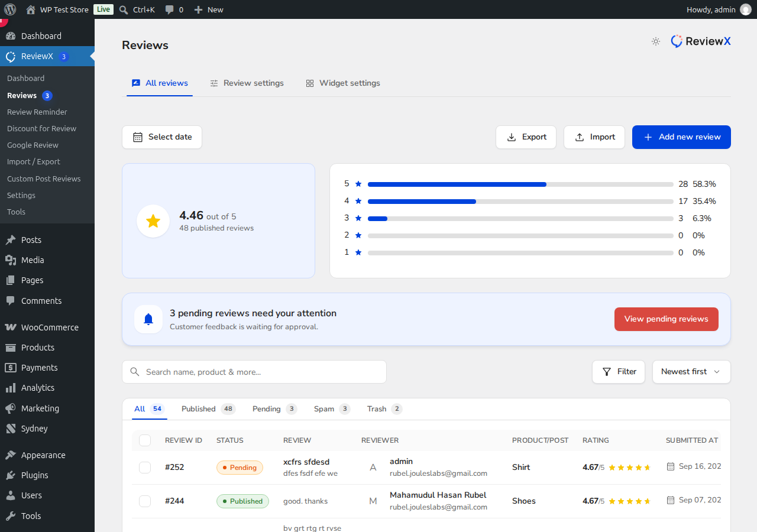Click the ReviewX logo

[x=701, y=41]
